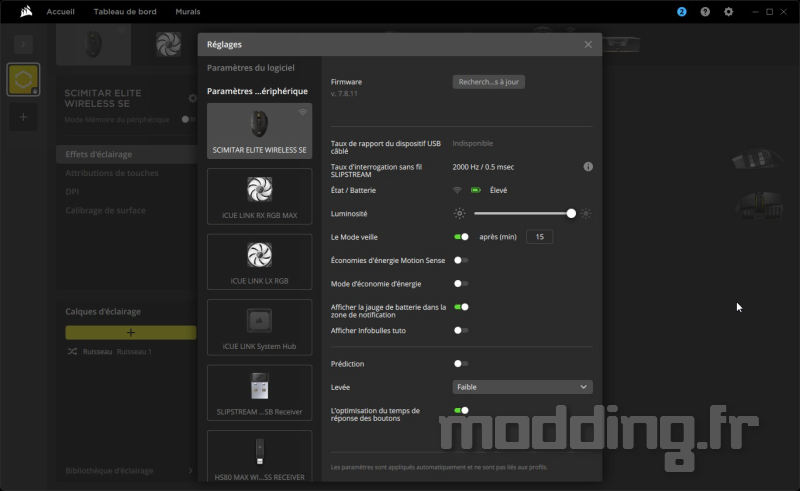Click the high brightness sun icon

coord(586,213)
